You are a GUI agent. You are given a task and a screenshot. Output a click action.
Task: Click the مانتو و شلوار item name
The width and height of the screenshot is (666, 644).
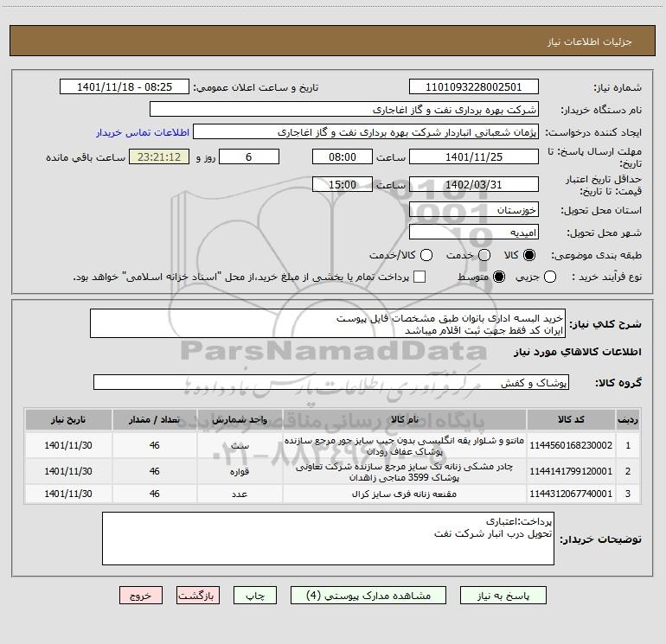coord(405,445)
